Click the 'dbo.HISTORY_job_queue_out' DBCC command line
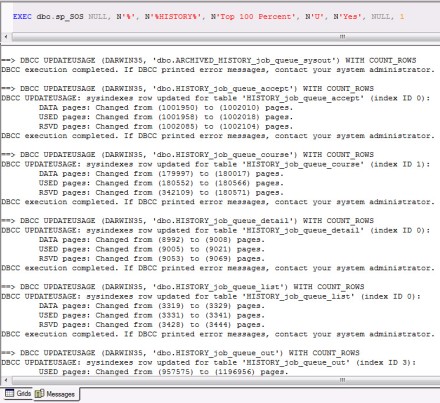Screen dimensions: 440x403 [x=180, y=353]
